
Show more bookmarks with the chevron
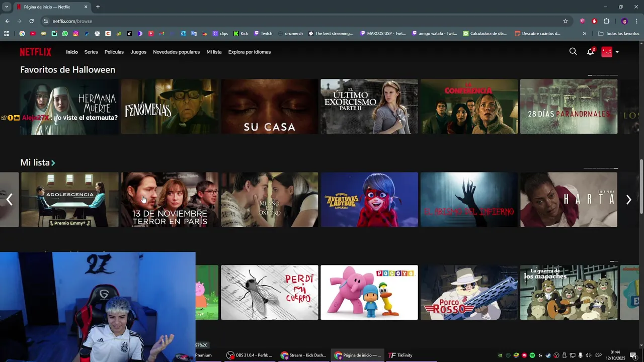tap(584, 34)
